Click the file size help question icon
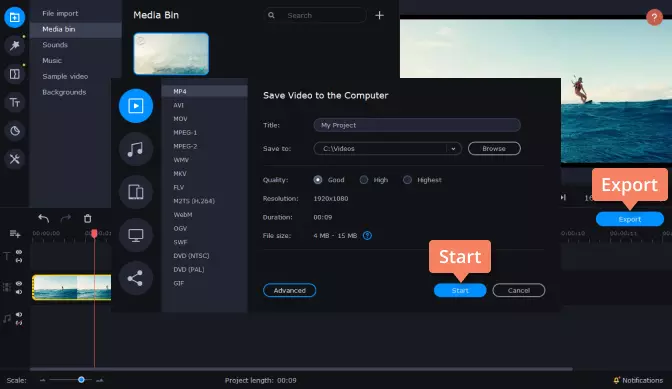This screenshot has width=672, height=389. tap(367, 236)
